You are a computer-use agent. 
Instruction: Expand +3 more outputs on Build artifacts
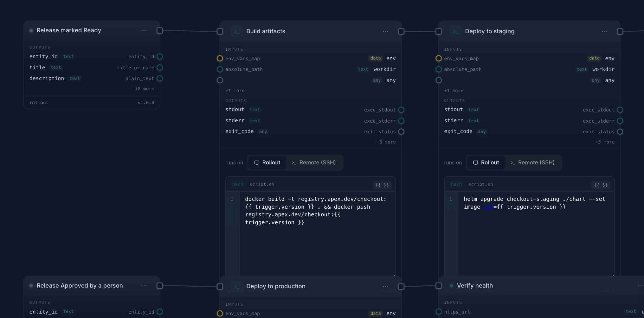click(x=386, y=142)
